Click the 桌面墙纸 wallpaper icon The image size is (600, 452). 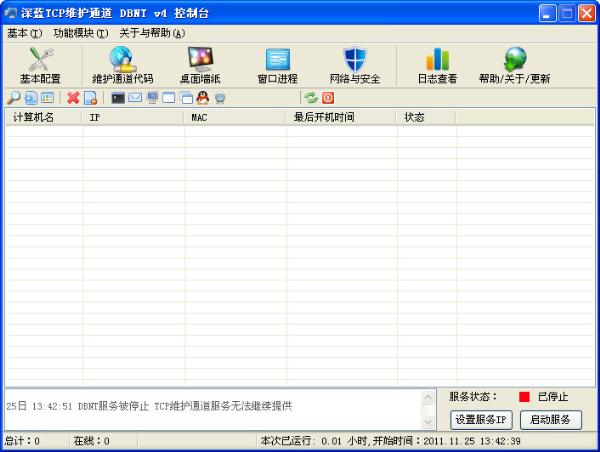[x=200, y=65]
